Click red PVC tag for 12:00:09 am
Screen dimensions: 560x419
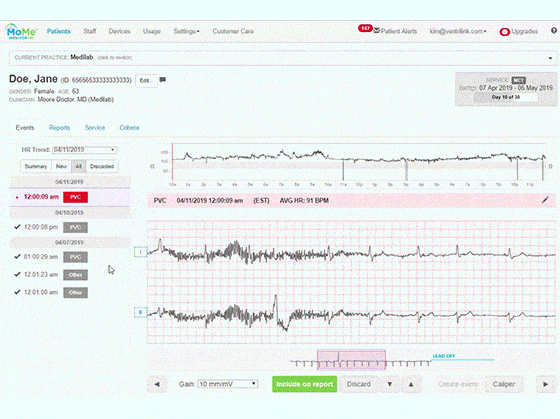click(75, 197)
